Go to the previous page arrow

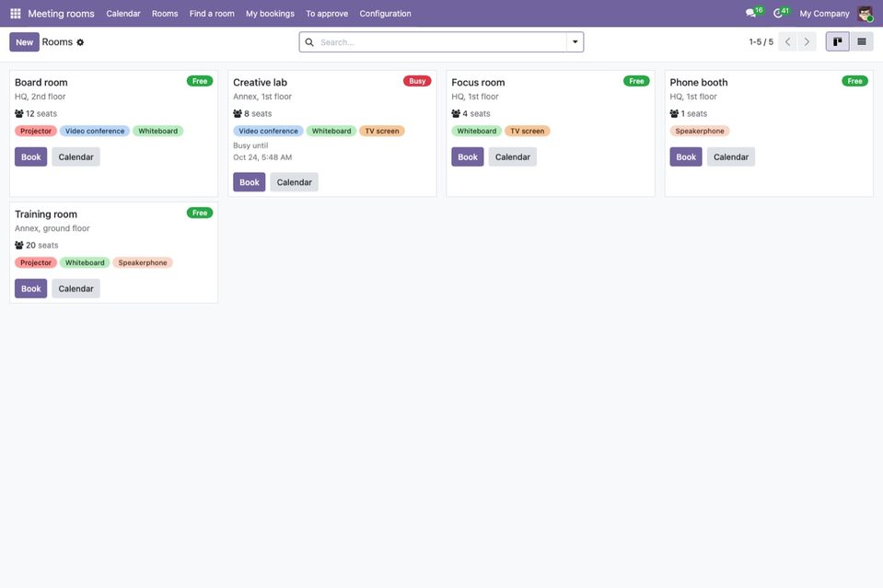[787, 41]
